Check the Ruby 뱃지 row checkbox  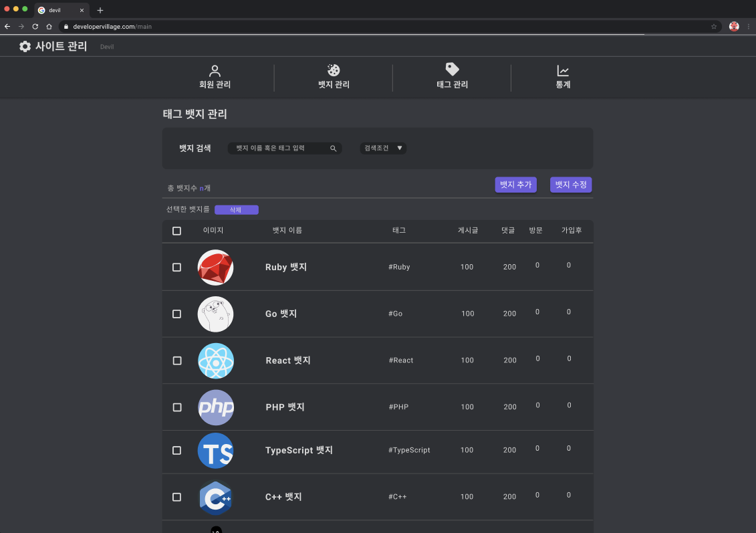click(177, 268)
